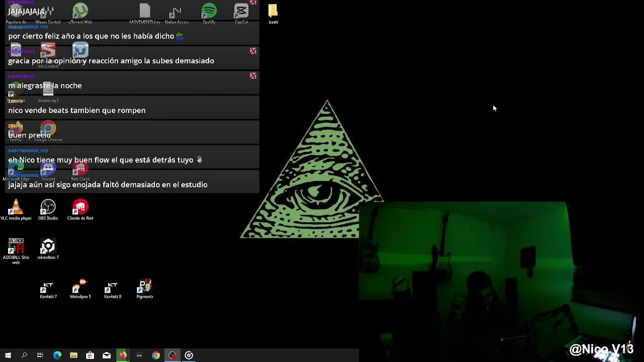Switch to Firefox on the taskbar
Image resolution: width=644 pixels, height=362 pixels.
coord(123,355)
